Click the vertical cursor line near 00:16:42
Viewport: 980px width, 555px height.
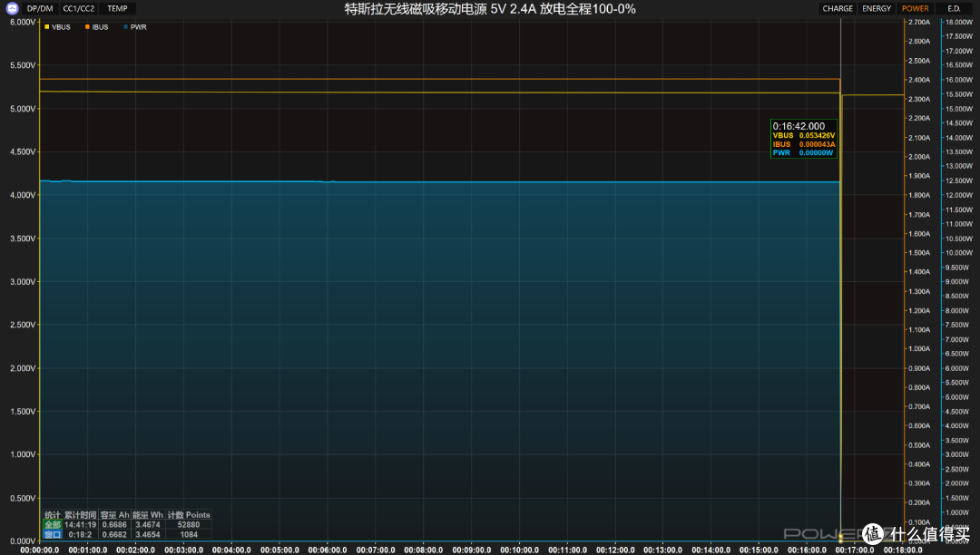[x=840, y=281]
